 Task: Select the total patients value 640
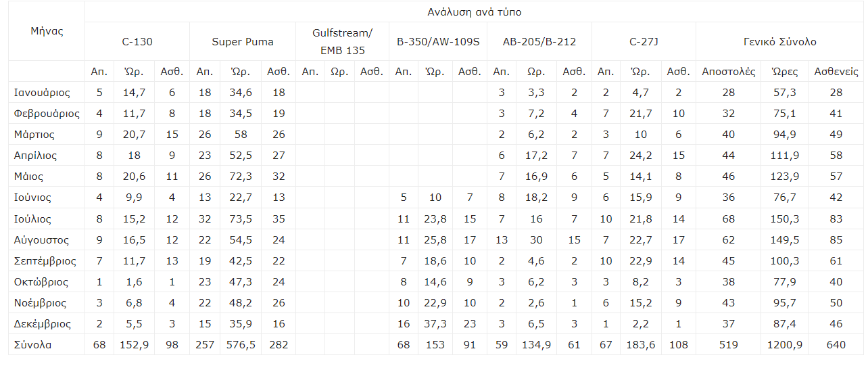click(x=836, y=345)
